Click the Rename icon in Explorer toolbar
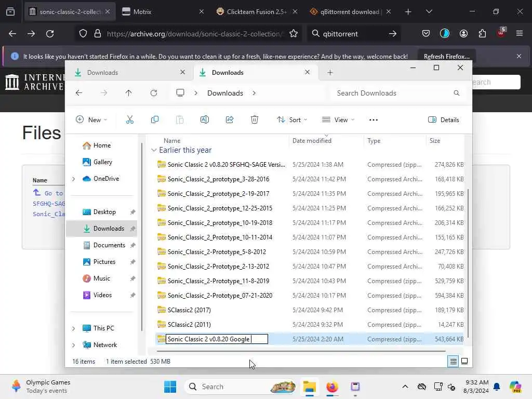The height and width of the screenshot is (399, 532). point(205,119)
